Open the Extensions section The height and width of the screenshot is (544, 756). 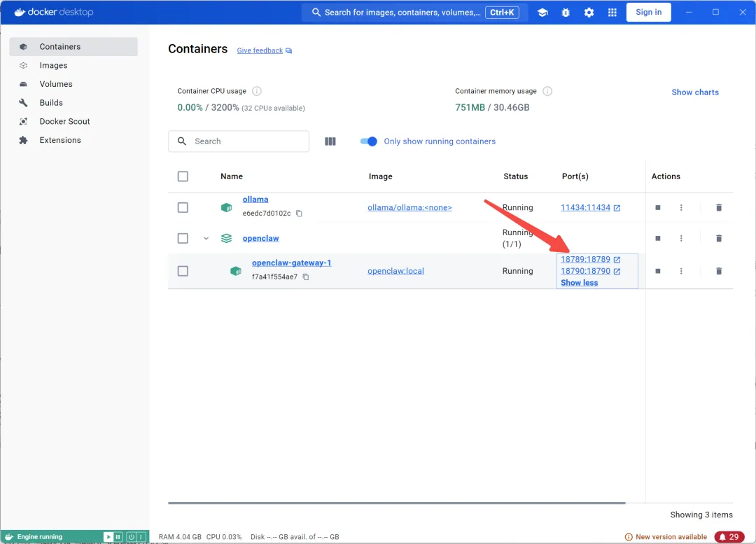(73, 140)
